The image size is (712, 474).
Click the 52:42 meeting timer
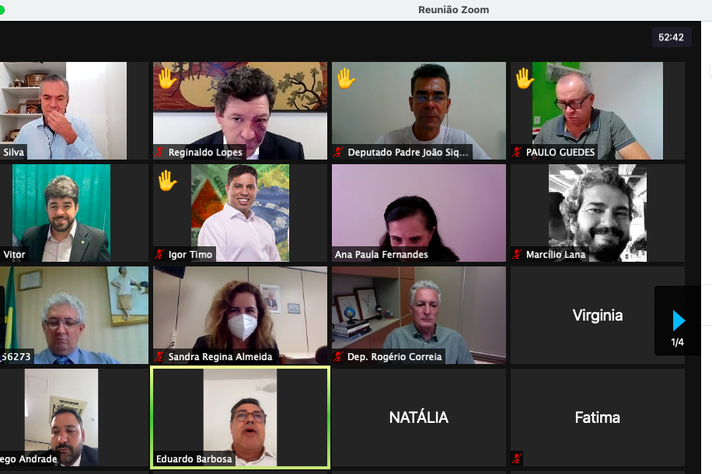point(671,37)
